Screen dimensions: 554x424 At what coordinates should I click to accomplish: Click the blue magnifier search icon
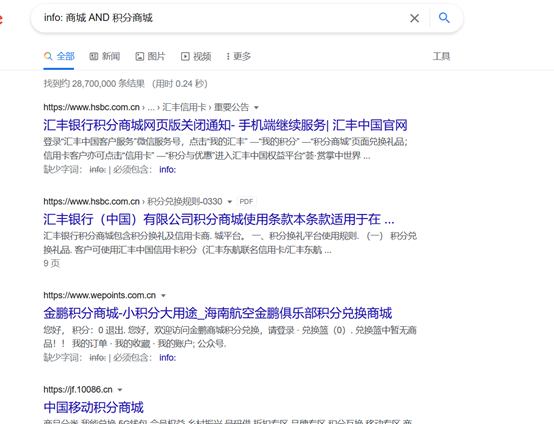(444, 18)
